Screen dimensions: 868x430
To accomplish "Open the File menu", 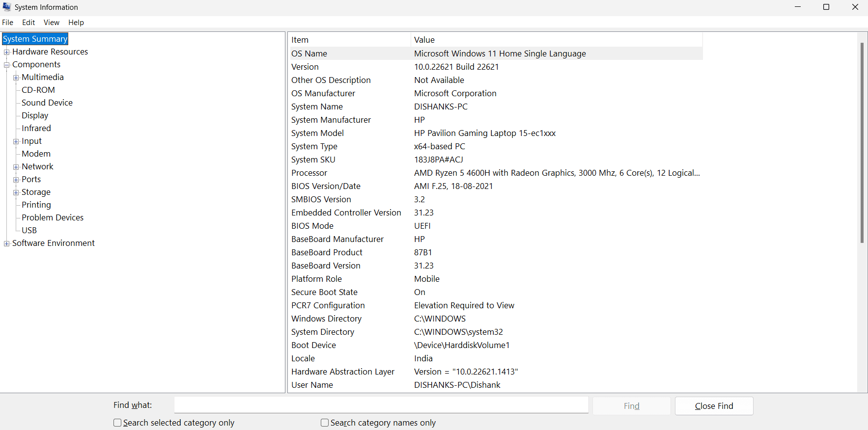I will 8,23.
